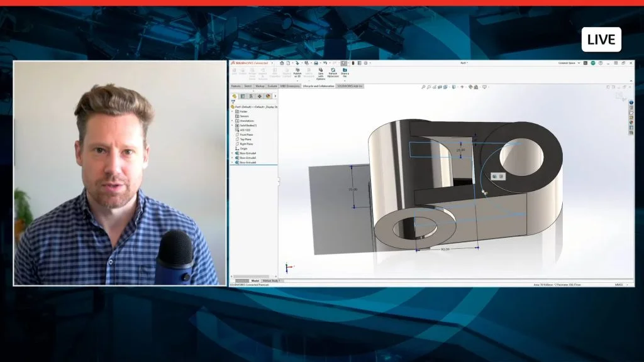Screen dimensions: 644x362
Task: Expand the Annotations folder in feature tree
Action: coord(232,121)
